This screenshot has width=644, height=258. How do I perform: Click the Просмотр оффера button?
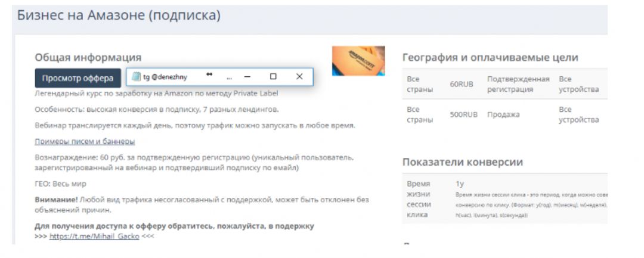(78, 78)
